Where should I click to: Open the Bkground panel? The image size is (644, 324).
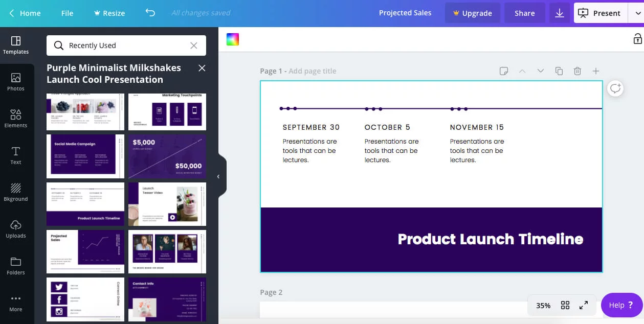click(x=16, y=192)
